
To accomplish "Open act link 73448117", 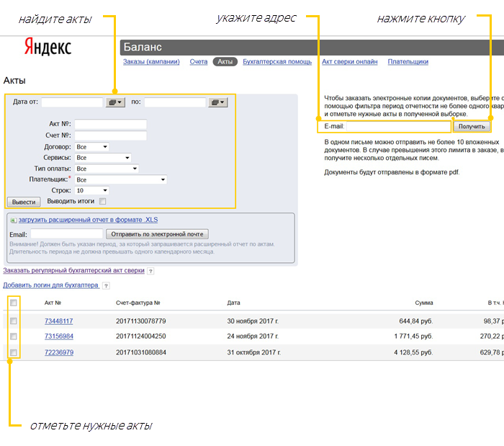I will (59, 321).
